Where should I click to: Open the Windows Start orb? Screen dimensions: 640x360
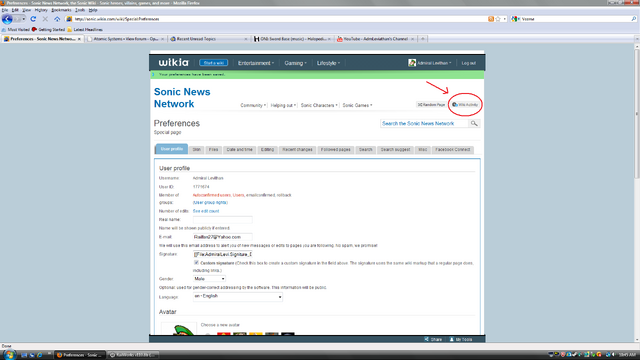click(x=9, y=354)
